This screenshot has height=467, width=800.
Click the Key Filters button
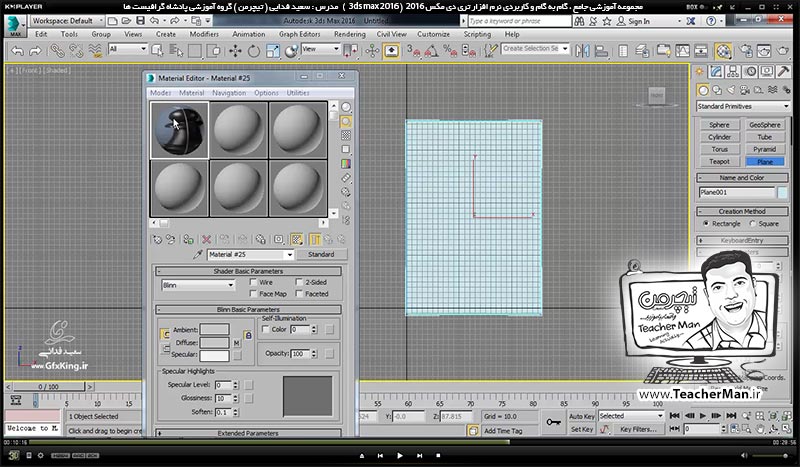[x=638, y=429]
